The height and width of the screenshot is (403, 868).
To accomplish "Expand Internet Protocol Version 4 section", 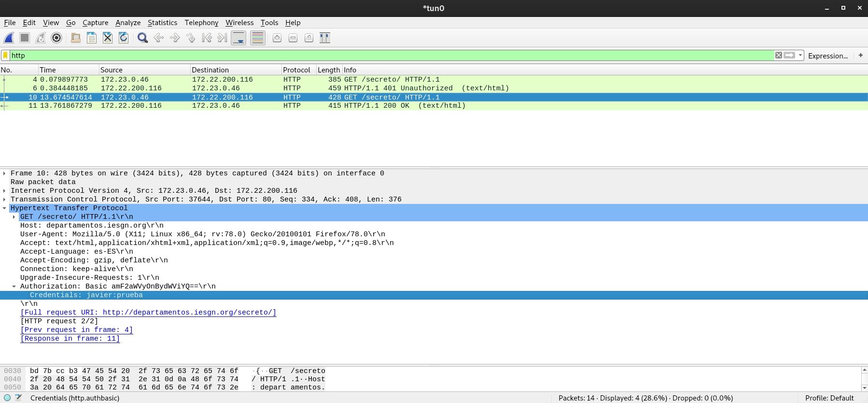I will point(4,190).
